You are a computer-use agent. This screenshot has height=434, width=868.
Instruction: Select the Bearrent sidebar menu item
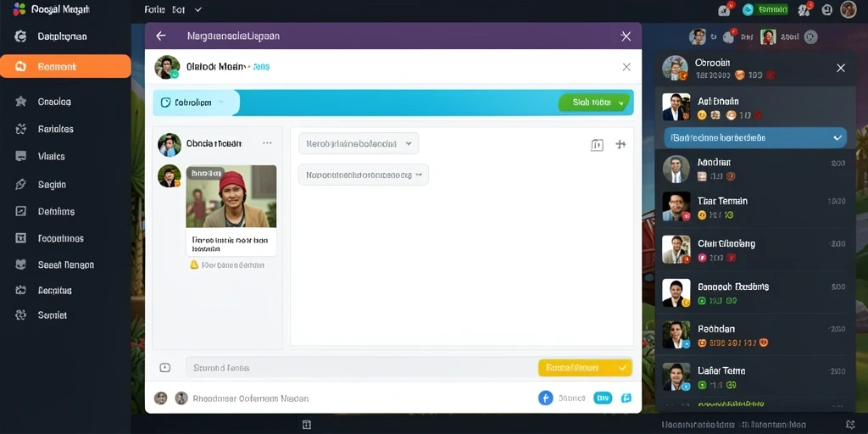tap(65, 66)
